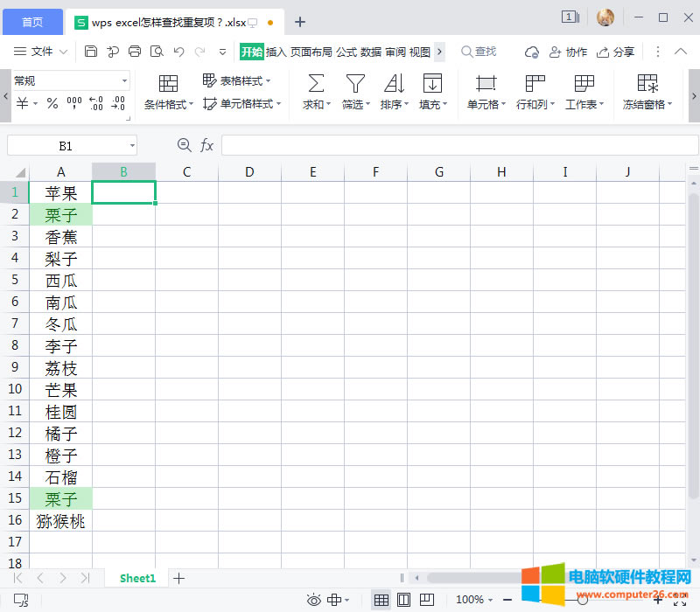The height and width of the screenshot is (612, 700).
Task: Toggle eye protection mode in status bar
Action: click(314, 600)
